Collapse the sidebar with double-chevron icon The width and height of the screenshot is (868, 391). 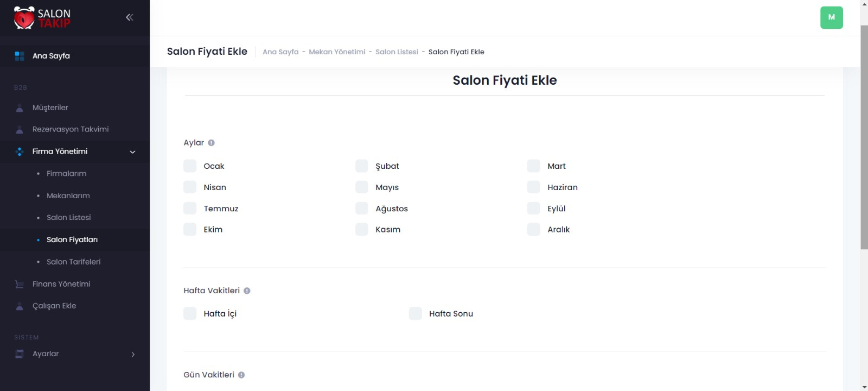(129, 17)
